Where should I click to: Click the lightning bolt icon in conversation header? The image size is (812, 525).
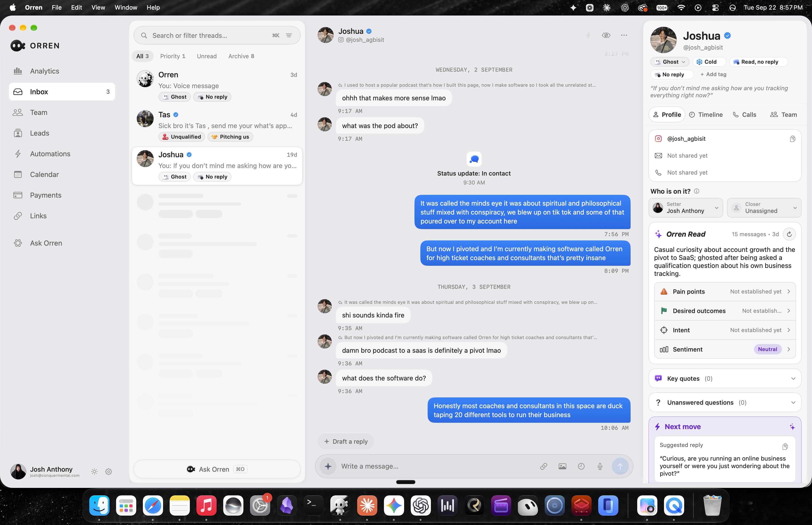click(x=588, y=35)
